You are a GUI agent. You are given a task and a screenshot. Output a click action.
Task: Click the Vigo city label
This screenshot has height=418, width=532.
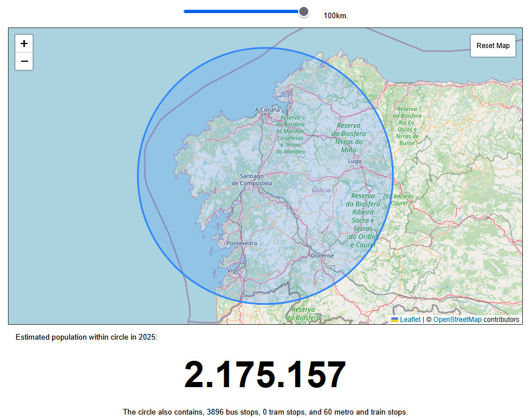233,270
